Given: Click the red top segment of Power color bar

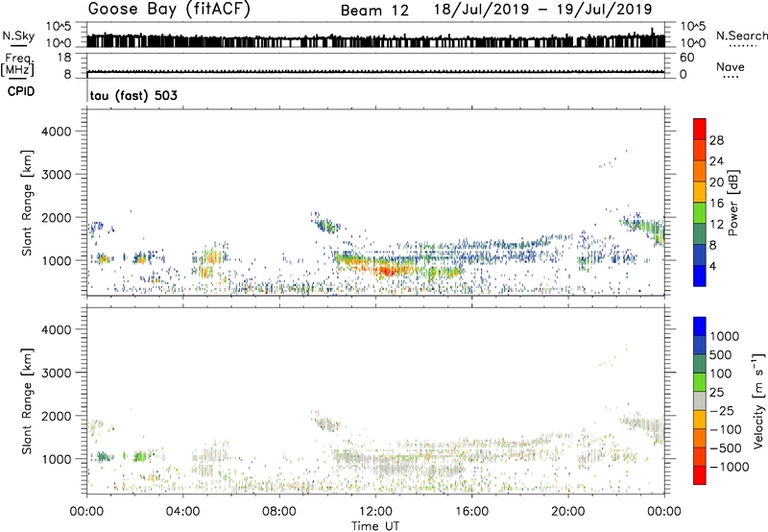Looking at the screenshot, I should (700, 129).
